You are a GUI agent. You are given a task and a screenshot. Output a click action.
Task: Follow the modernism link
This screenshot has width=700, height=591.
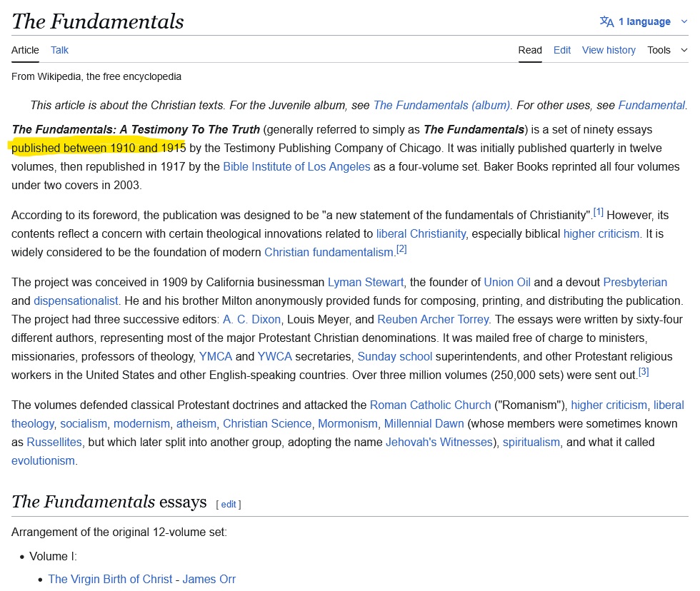tap(141, 424)
